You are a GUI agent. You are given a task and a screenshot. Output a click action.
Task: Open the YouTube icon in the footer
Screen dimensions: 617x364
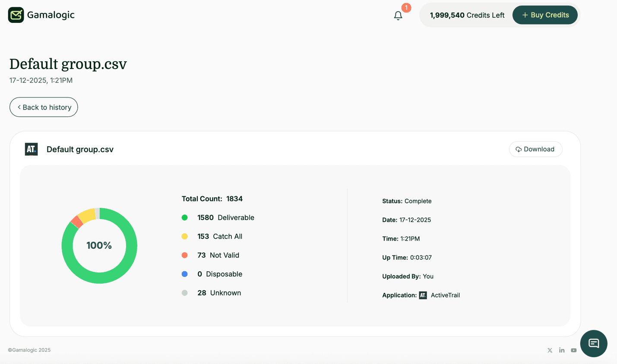574,350
